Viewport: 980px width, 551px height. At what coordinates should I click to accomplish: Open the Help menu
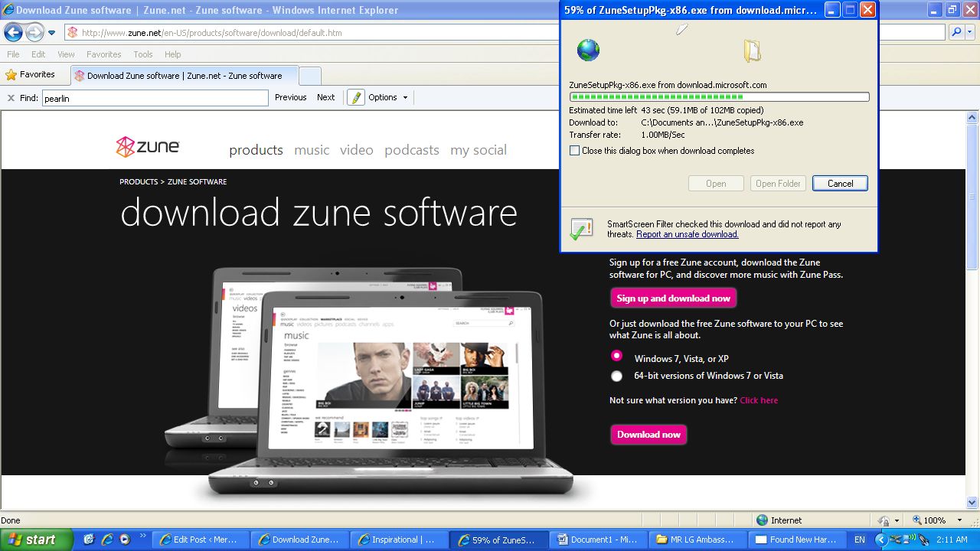[173, 54]
